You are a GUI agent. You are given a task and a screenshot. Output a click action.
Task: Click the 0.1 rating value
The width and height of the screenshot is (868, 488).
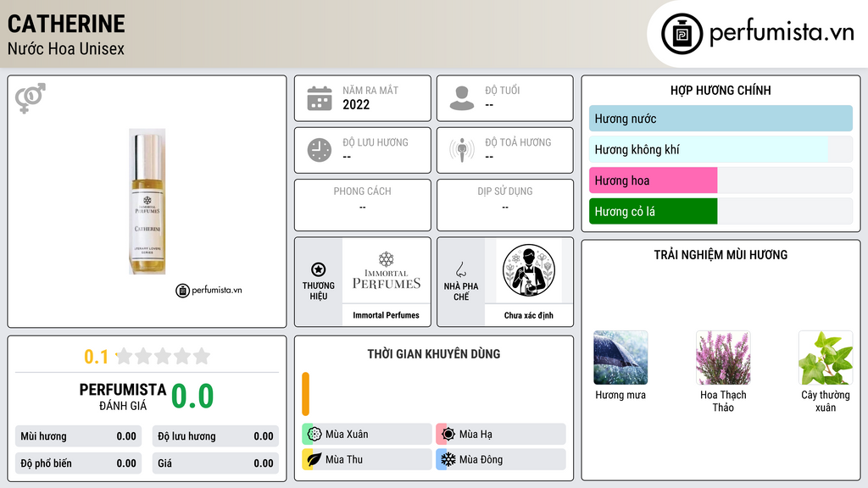(96, 357)
